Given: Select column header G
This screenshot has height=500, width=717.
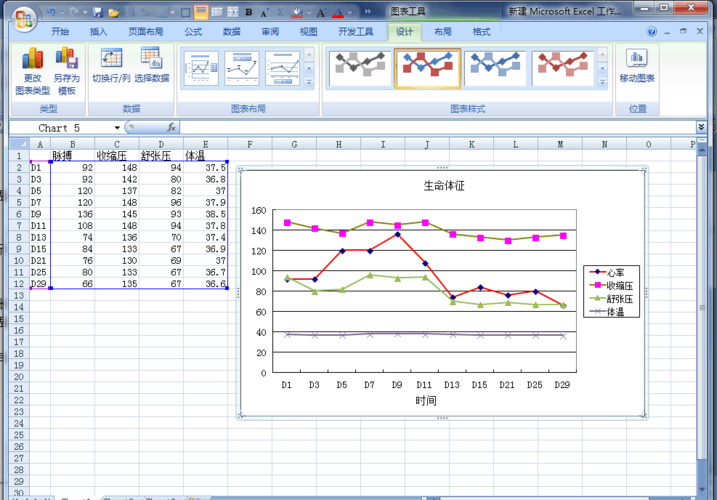Looking at the screenshot, I should tap(294, 144).
